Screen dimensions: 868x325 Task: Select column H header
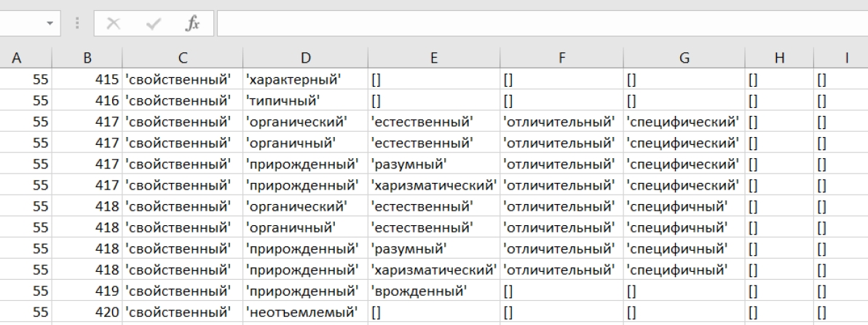777,55
